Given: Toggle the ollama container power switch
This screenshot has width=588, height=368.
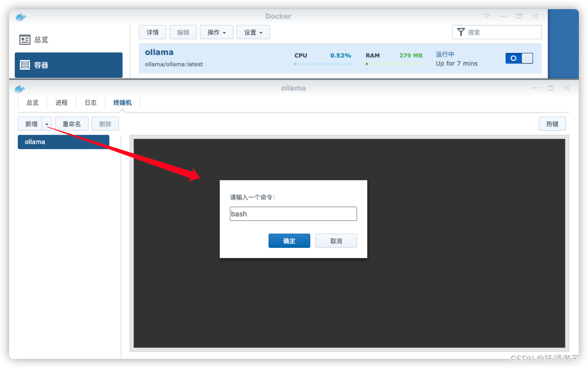Looking at the screenshot, I should pos(519,58).
